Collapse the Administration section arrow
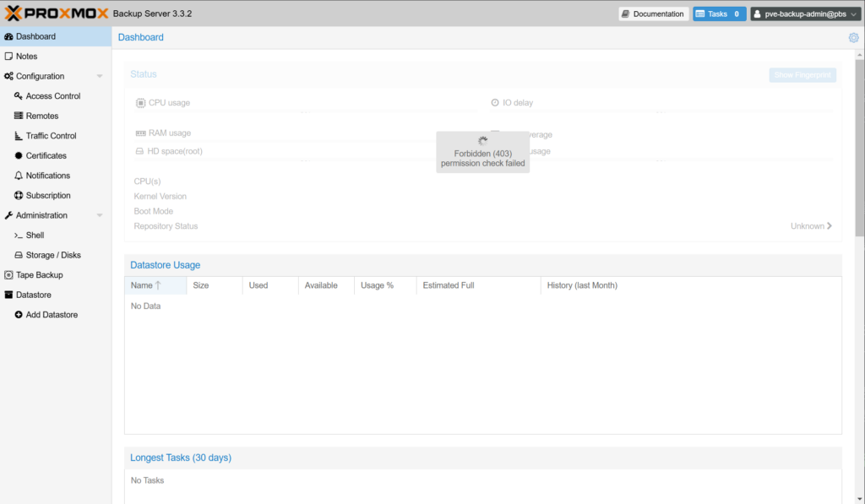865x504 pixels. [100, 216]
